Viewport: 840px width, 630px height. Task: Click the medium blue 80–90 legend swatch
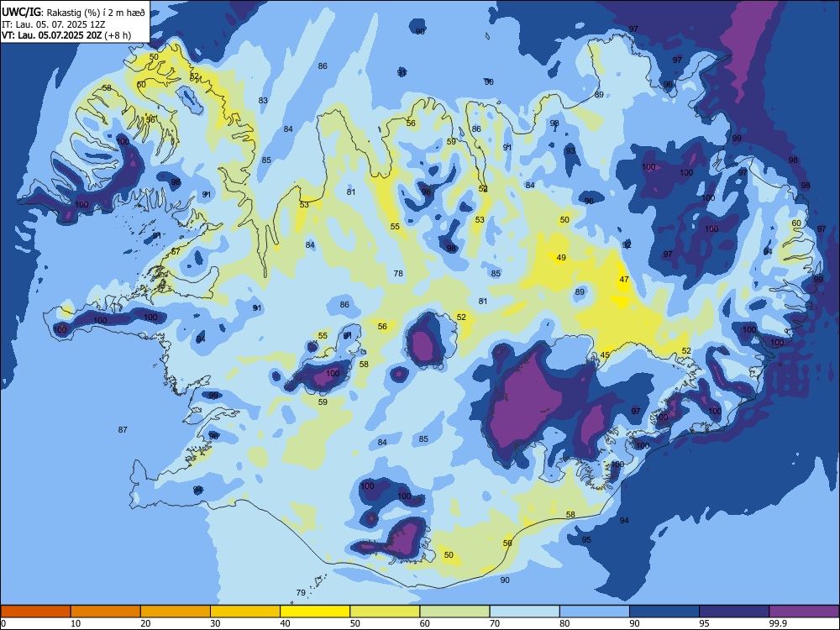tap(594, 612)
